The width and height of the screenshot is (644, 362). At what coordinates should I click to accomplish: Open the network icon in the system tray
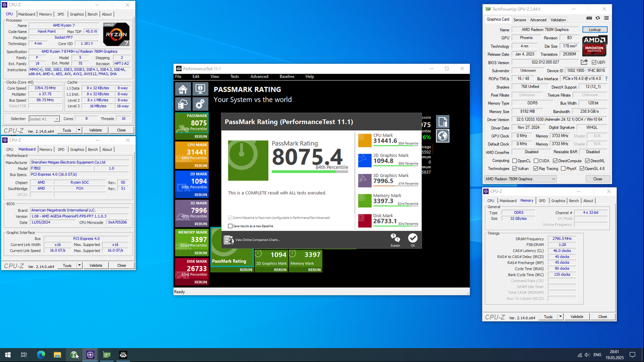pyautogui.click(x=580, y=355)
